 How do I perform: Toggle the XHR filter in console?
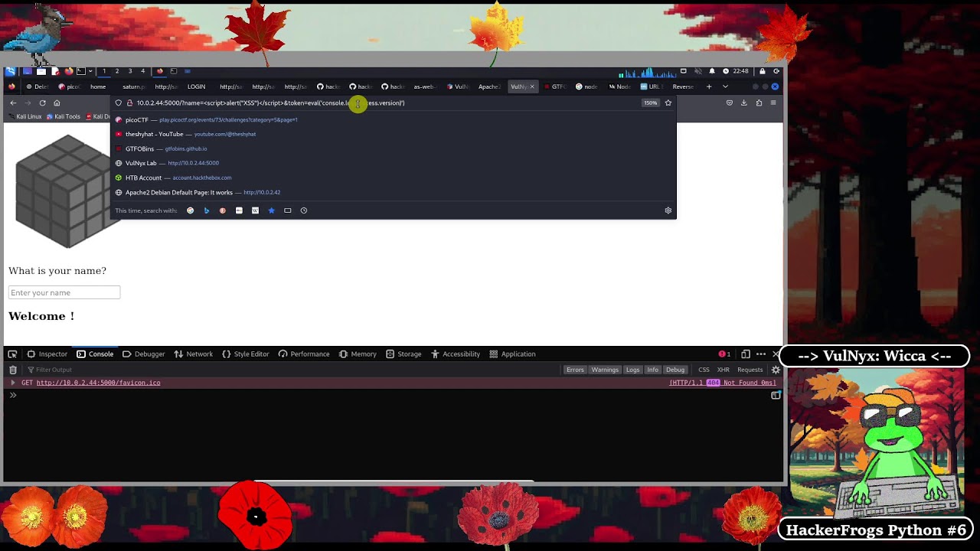[723, 370]
